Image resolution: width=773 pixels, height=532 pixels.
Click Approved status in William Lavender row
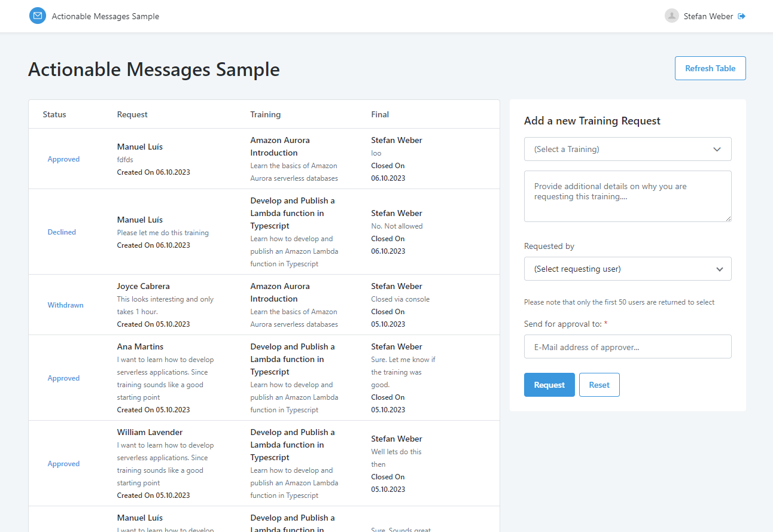(63, 464)
